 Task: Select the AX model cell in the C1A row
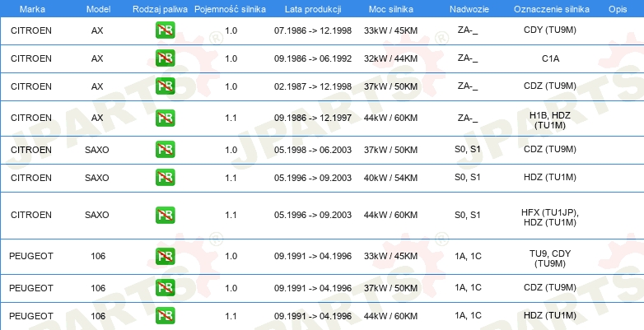tap(97, 58)
